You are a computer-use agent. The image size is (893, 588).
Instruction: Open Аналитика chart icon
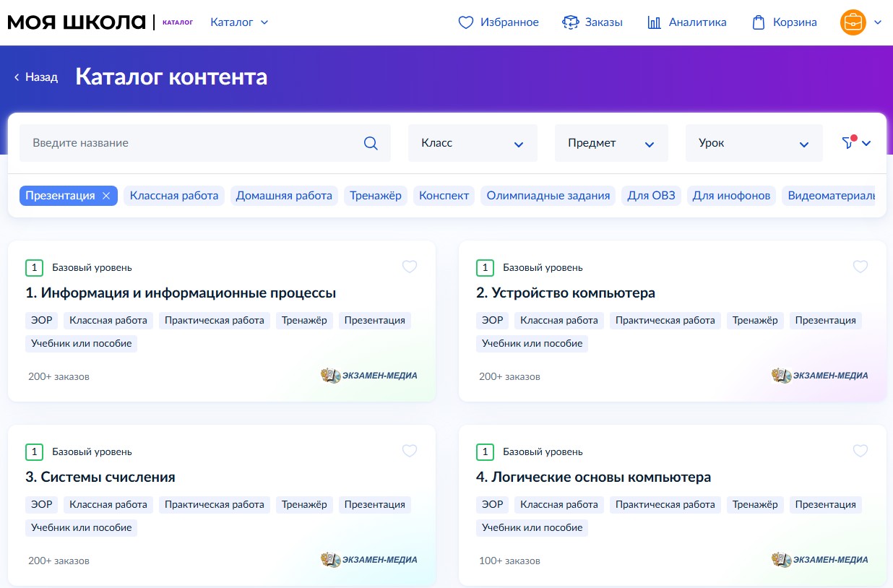coord(655,22)
